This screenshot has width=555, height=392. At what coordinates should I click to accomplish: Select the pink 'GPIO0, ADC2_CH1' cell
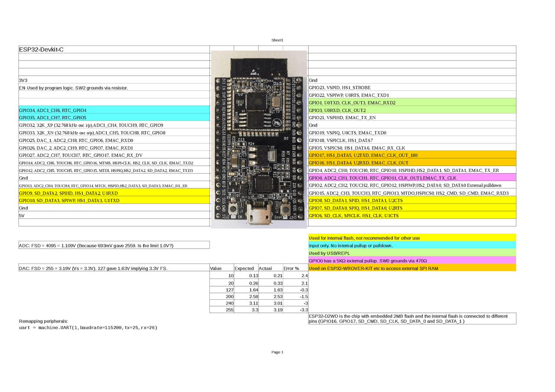pyautogui.click(x=412, y=178)
